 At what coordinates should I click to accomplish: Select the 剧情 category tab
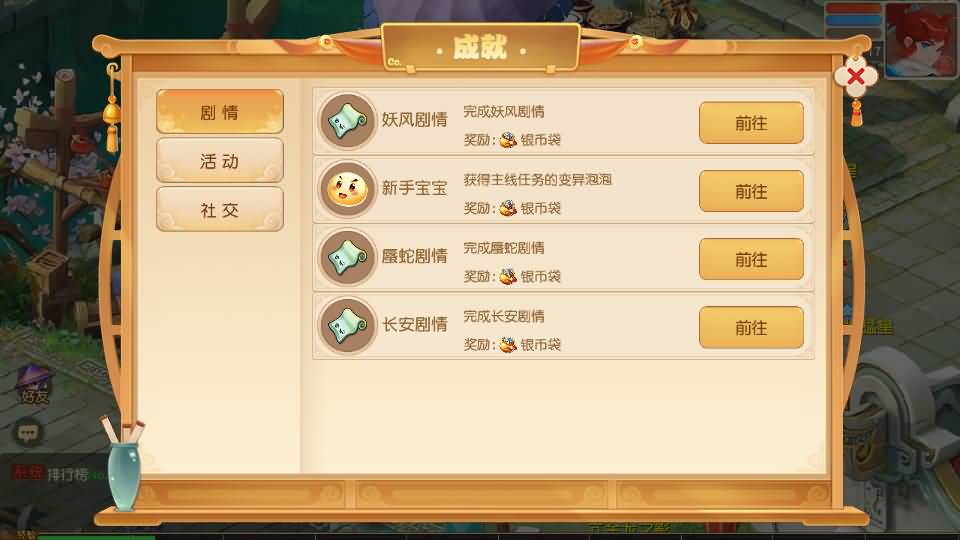pos(220,111)
